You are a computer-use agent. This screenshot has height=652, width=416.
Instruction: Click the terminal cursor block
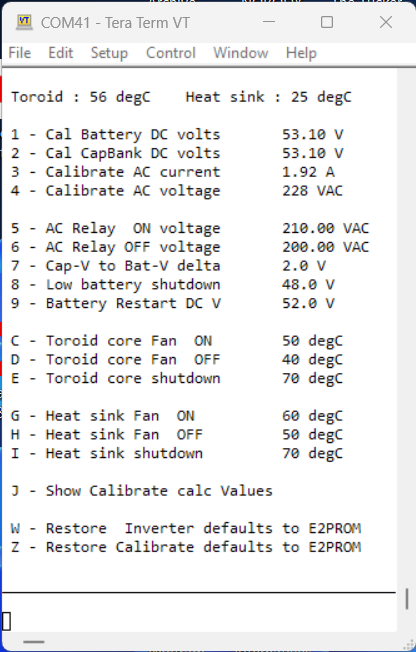click(6, 622)
